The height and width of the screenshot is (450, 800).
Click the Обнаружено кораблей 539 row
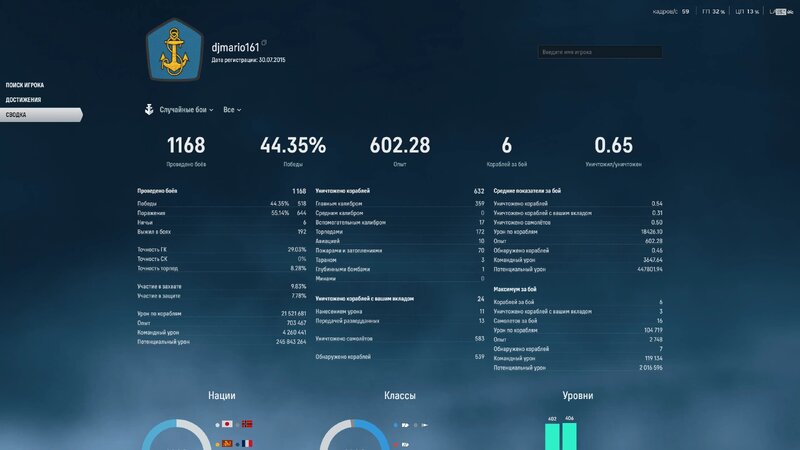(x=399, y=357)
